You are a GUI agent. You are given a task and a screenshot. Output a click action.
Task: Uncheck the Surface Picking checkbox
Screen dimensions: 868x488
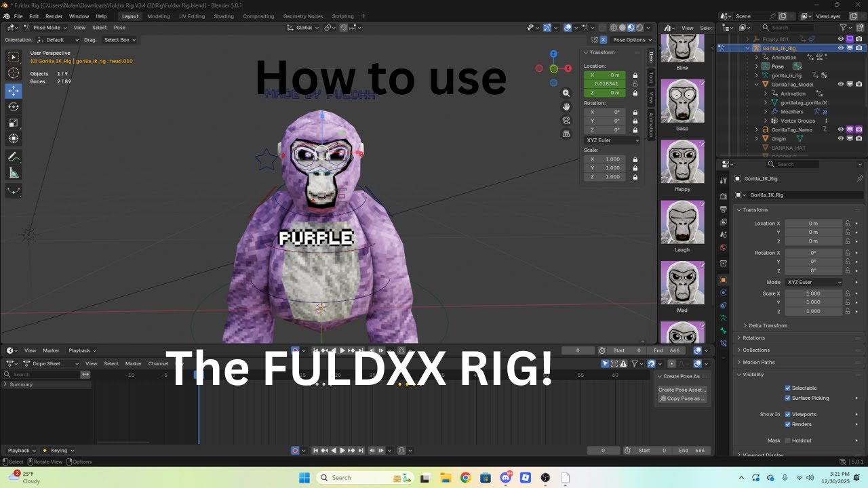point(787,398)
